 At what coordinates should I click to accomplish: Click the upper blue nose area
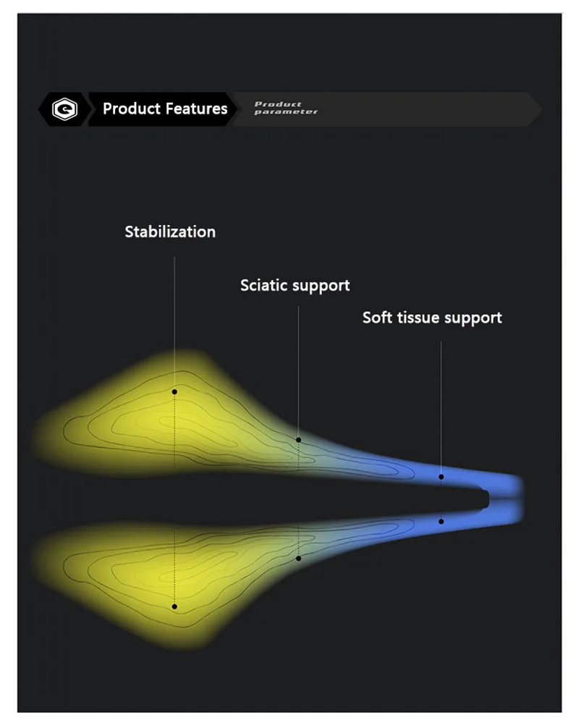pyautogui.click(x=465, y=478)
